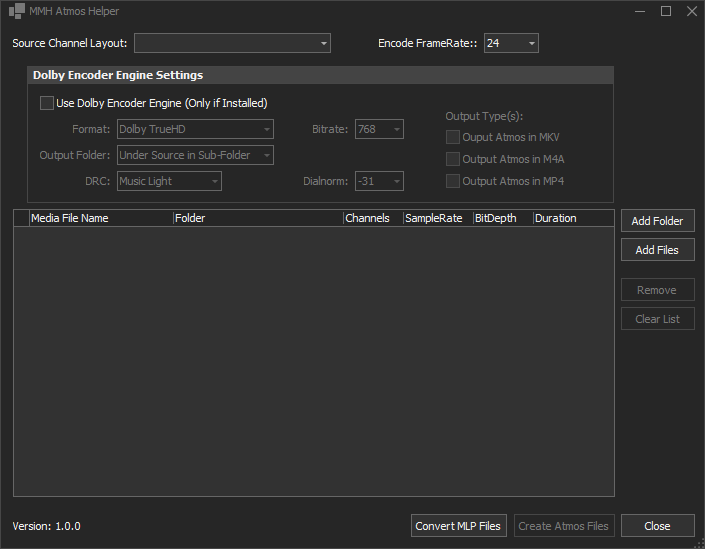Click the Version: 1.0.0 text
This screenshot has width=705, height=549.
[46, 526]
